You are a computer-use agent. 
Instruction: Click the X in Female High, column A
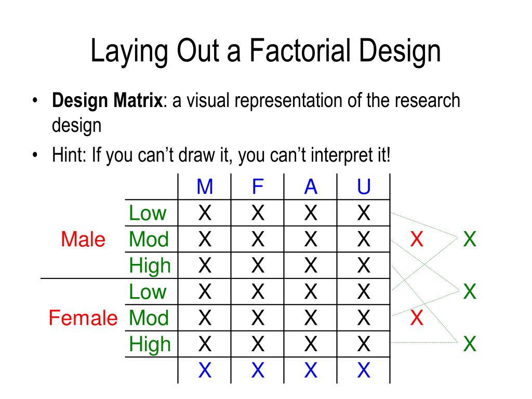(311, 344)
